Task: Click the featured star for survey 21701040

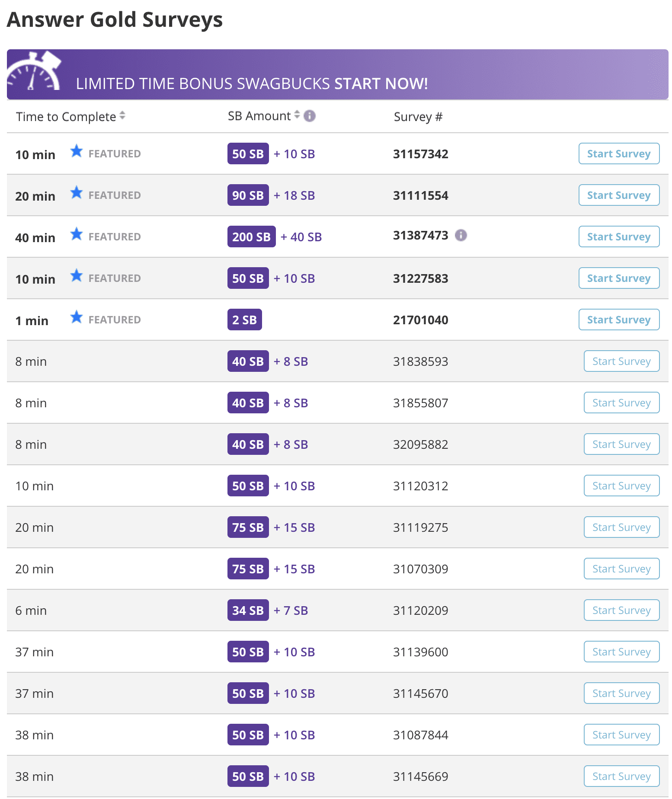Action: 77,317
